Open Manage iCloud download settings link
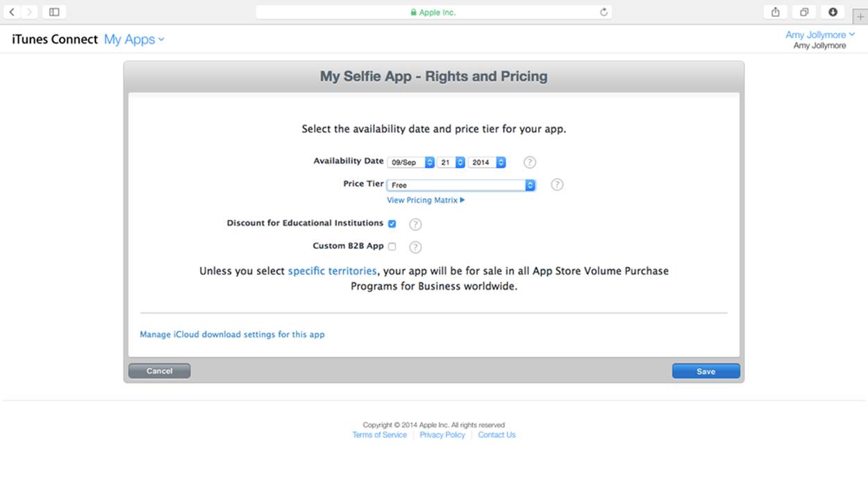The image size is (868, 487). pyautogui.click(x=232, y=334)
